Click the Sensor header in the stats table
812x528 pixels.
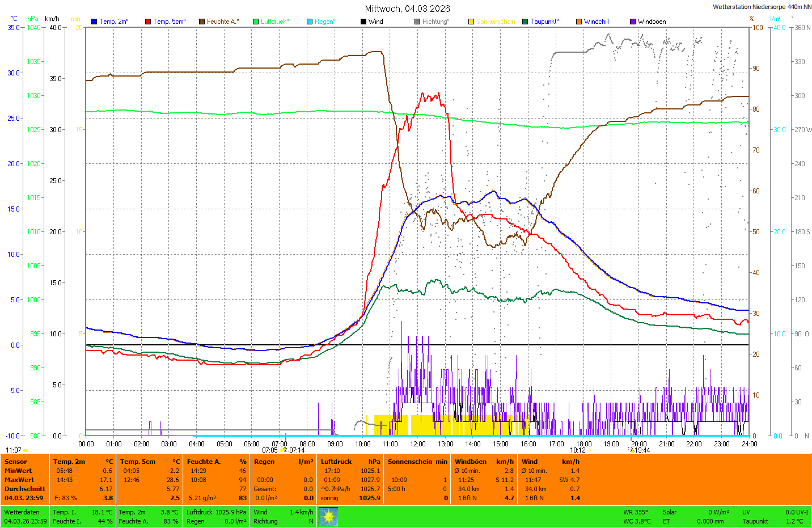(16, 462)
